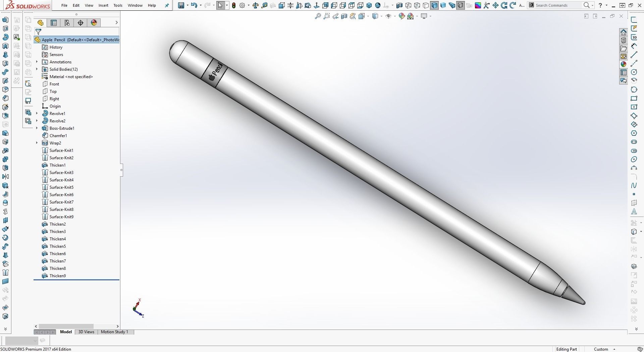Click the Appearances color ball in task pane
Viewport: 644px width, 352px height.
[x=624, y=64]
